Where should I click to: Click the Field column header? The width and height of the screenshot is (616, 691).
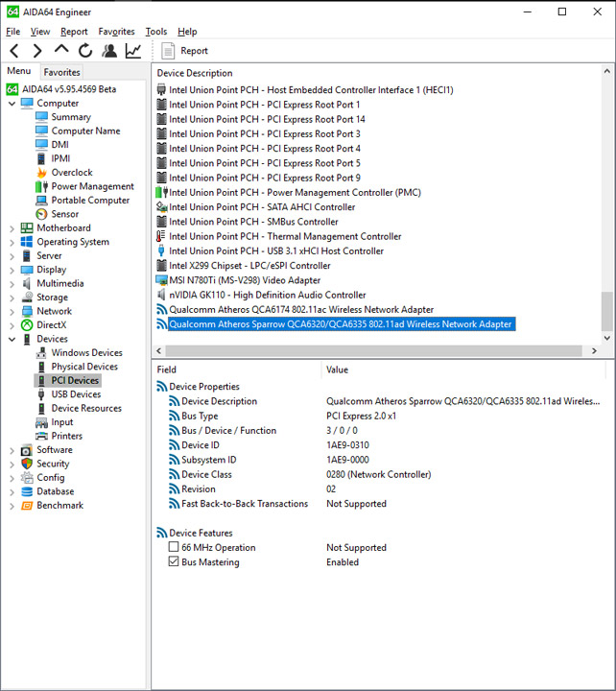(167, 369)
